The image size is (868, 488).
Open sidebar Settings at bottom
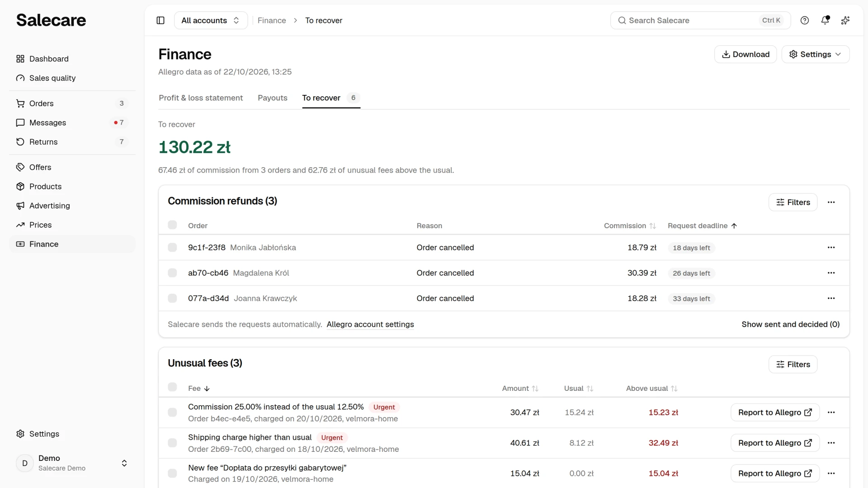72,434
